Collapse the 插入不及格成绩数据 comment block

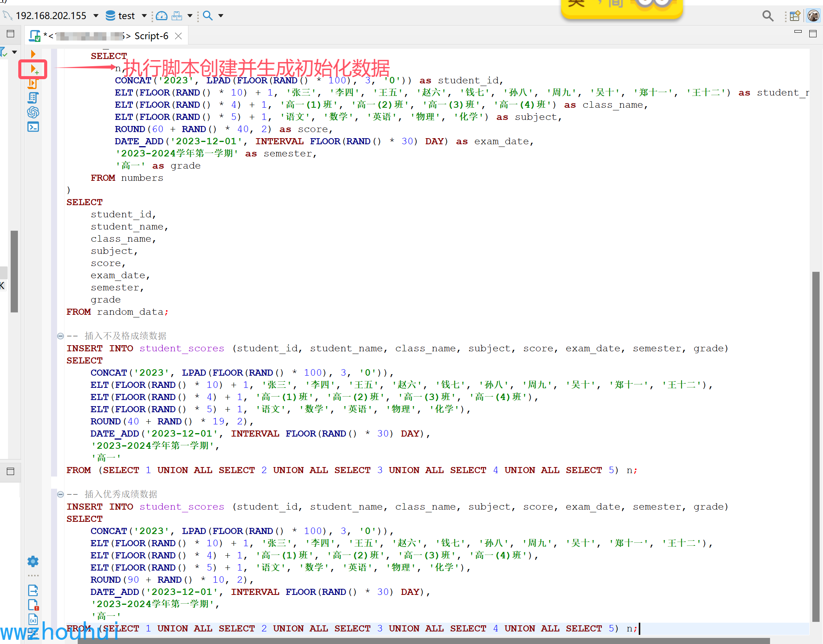(60, 336)
